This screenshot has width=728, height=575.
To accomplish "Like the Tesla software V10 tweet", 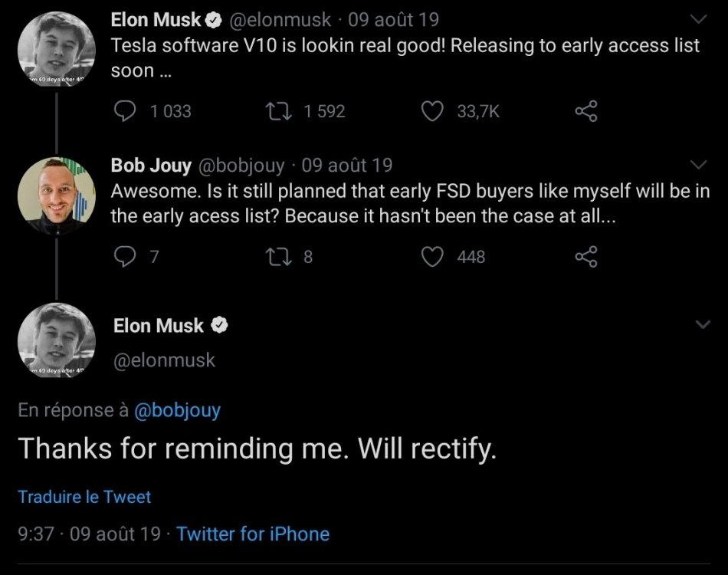I will pyautogui.click(x=433, y=112).
